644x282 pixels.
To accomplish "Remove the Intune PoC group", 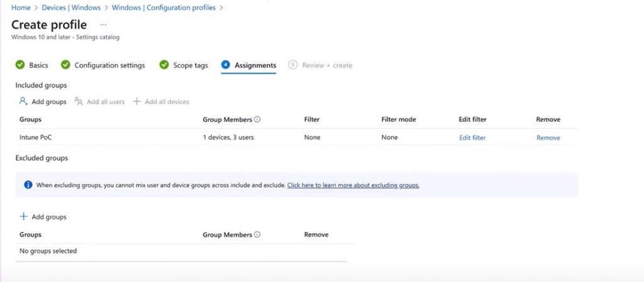I will click(548, 138).
